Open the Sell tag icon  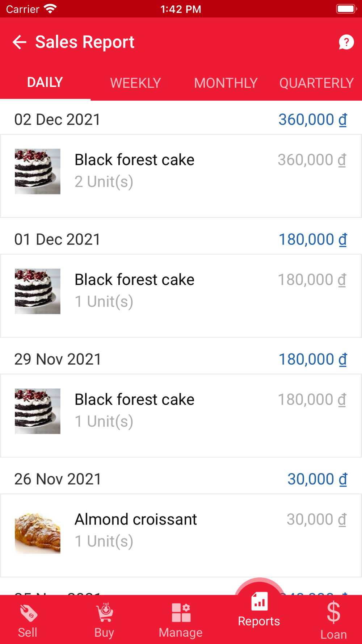coord(28,613)
